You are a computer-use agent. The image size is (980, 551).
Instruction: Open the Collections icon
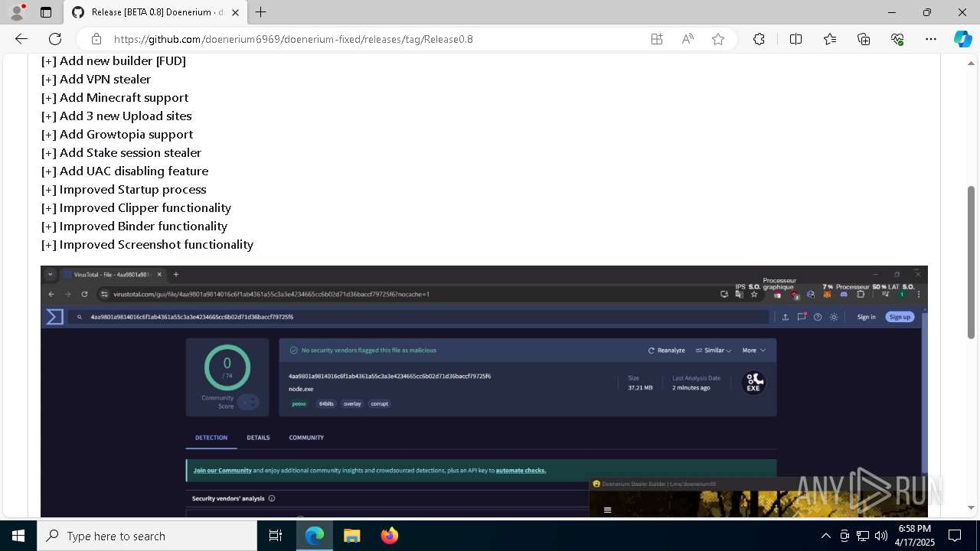[864, 39]
